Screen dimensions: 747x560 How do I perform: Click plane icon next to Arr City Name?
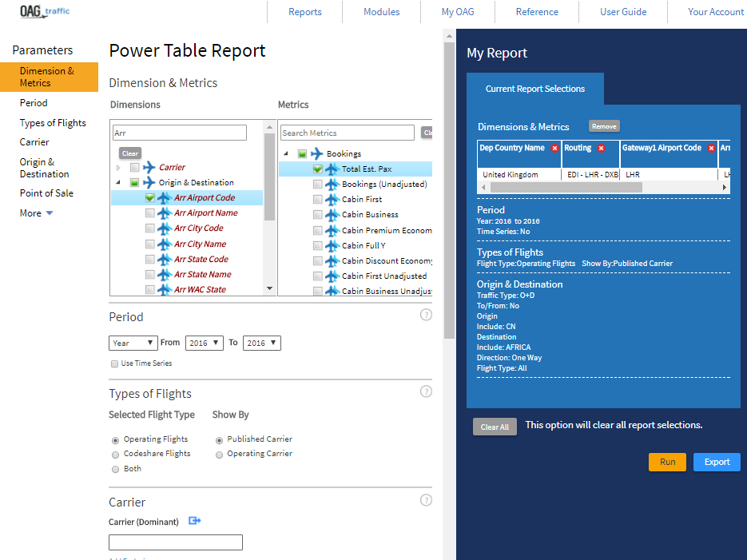point(165,244)
